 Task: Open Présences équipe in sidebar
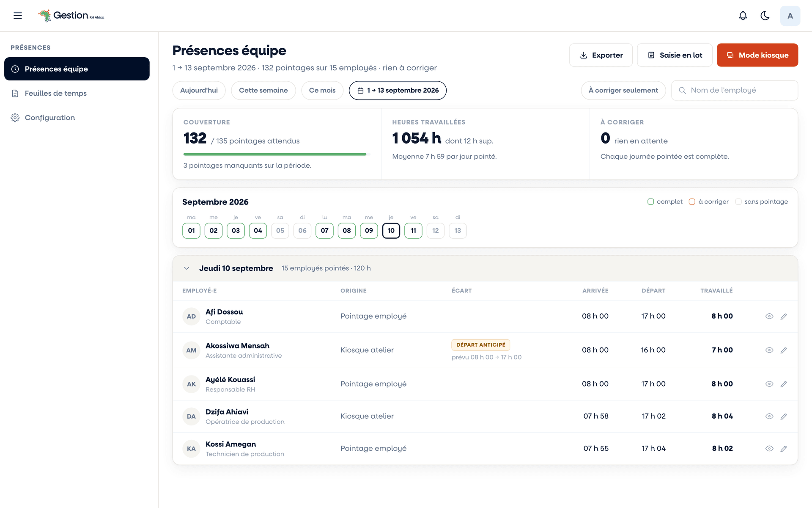77,69
